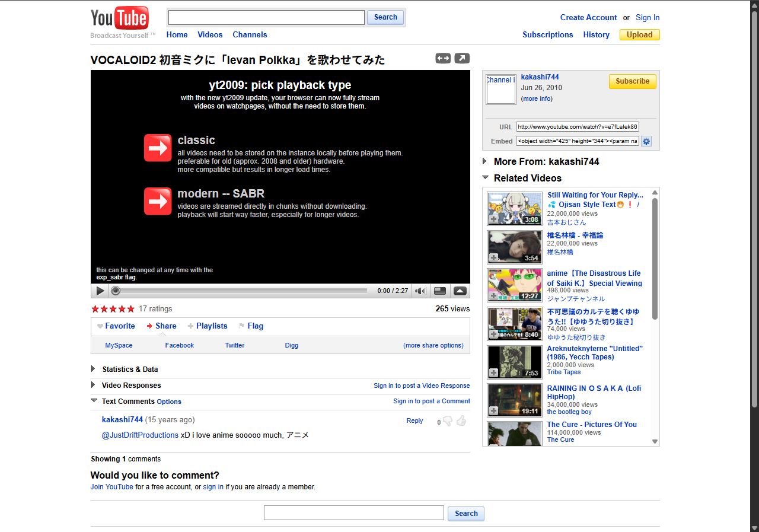The height and width of the screenshot is (532, 759).
Task: Mute the video volume
Action: click(x=420, y=291)
